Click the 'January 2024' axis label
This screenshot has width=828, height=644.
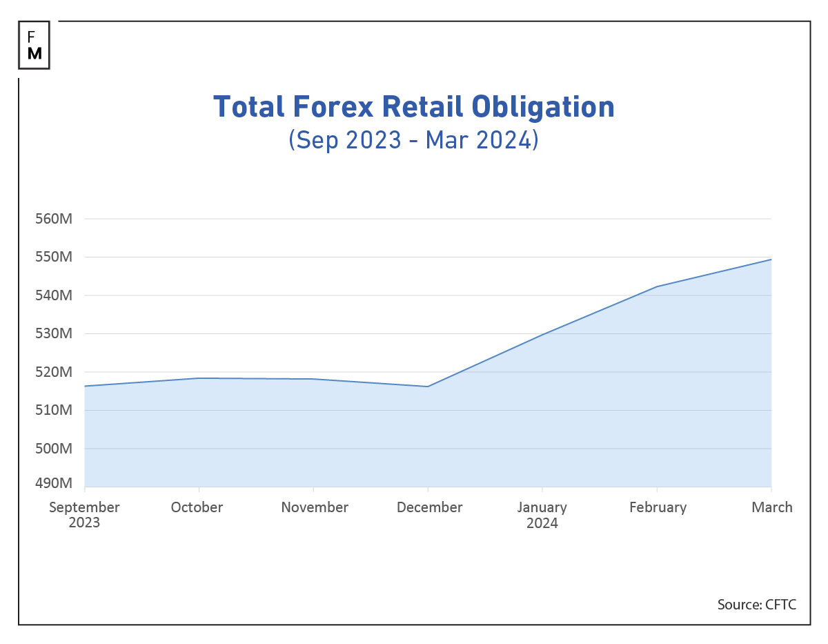point(543,515)
